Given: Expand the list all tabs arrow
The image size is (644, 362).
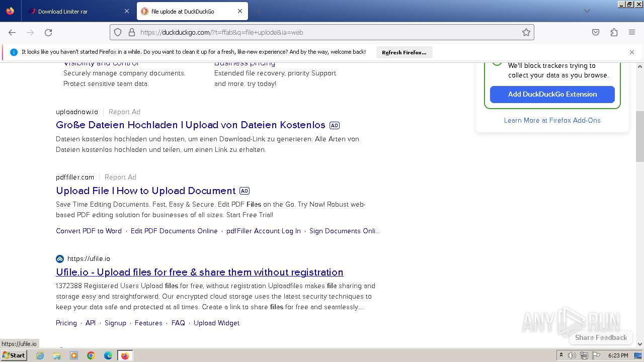Looking at the screenshot, I should click(587, 11).
